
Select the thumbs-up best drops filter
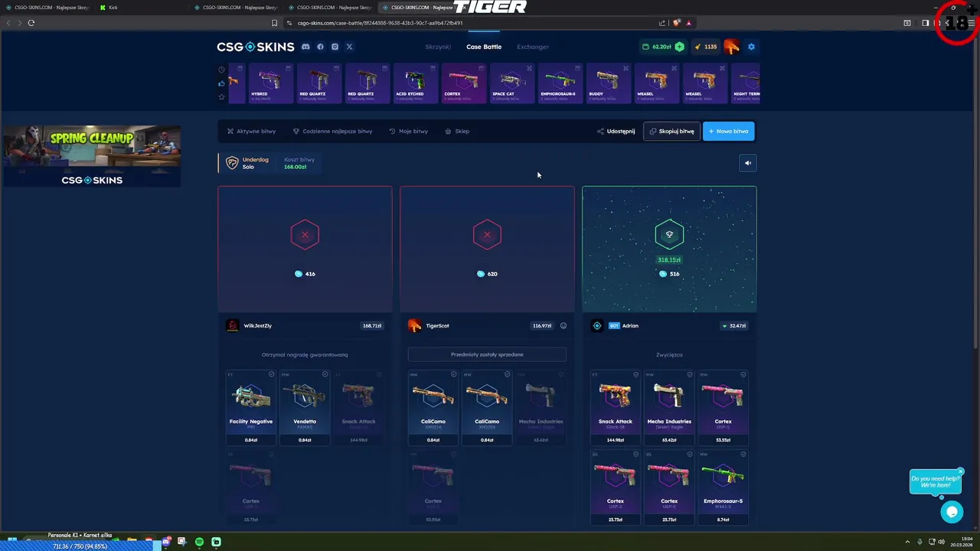(222, 83)
